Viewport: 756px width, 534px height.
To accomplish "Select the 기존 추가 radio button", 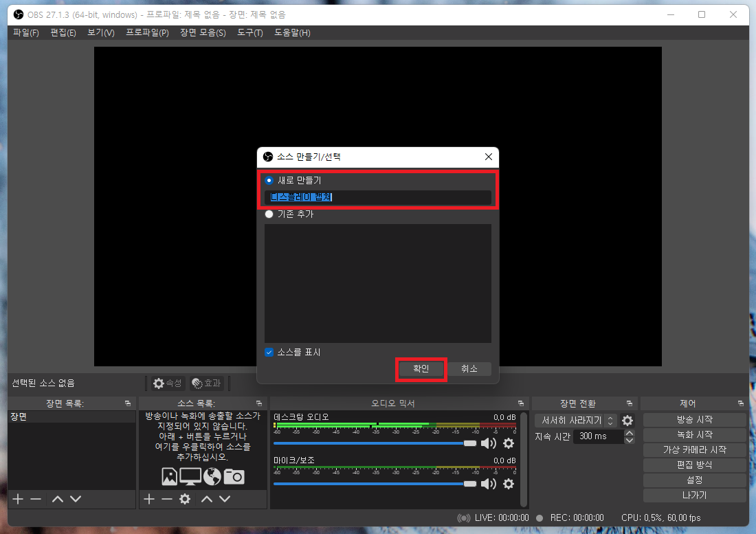I will click(269, 214).
